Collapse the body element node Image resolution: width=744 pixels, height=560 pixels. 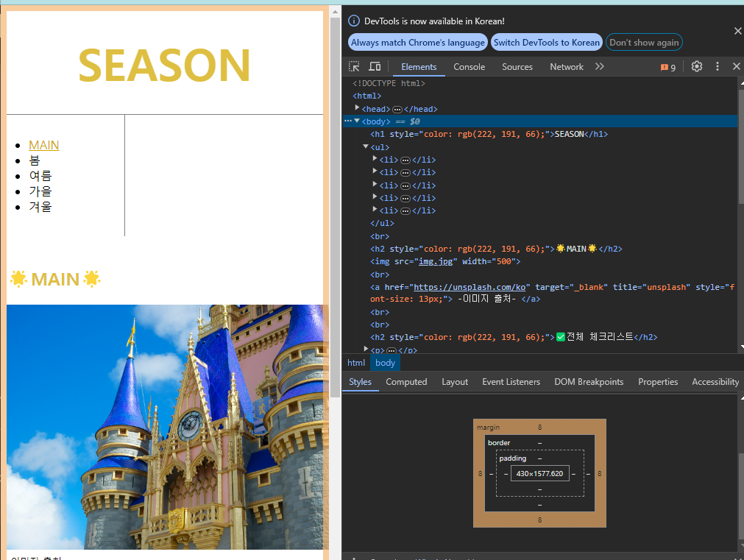(358, 121)
